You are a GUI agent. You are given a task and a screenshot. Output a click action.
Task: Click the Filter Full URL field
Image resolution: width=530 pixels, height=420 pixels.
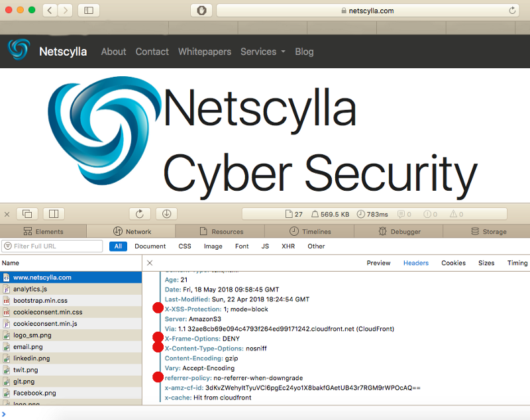pyautogui.click(x=52, y=246)
